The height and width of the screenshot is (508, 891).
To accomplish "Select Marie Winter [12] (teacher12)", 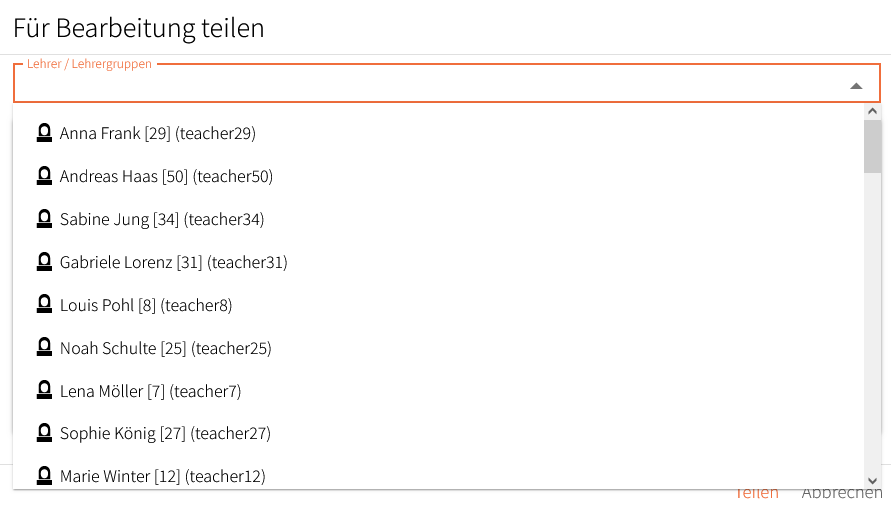I will point(438,476).
